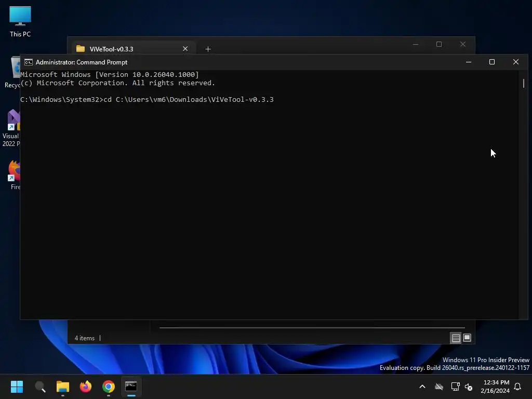The height and width of the screenshot is (399, 532).
Task: Minimize the Command Prompt window
Action: 469,62
